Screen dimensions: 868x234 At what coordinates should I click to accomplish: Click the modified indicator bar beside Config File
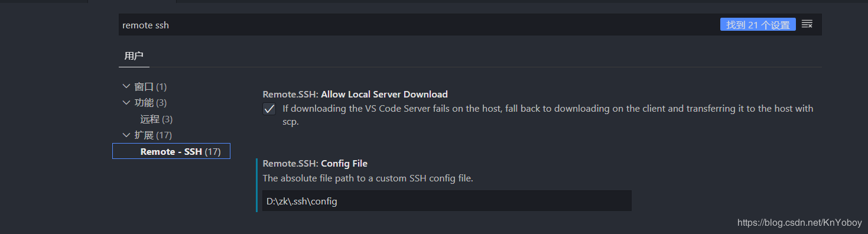coord(257,185)
